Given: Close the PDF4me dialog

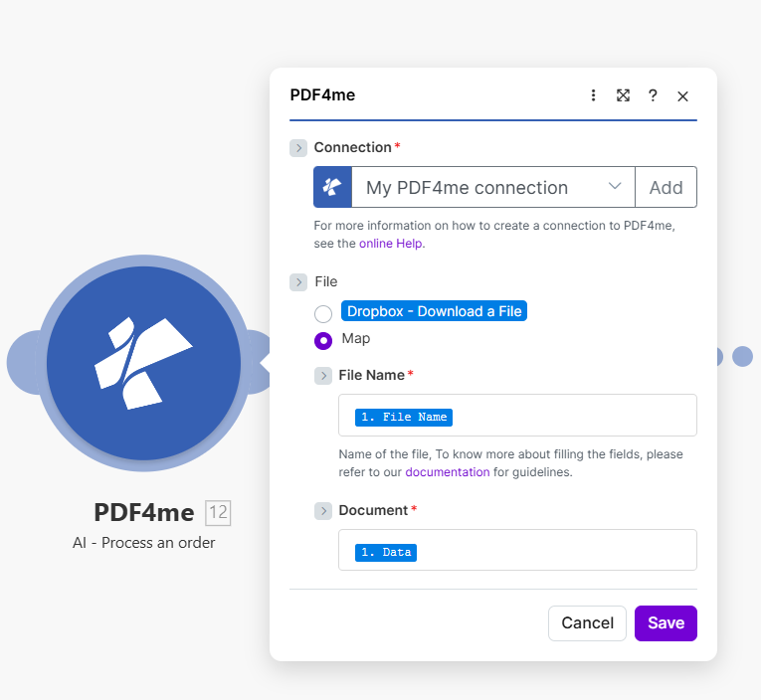Looking at the screenshot, I should tap(682, 96).
